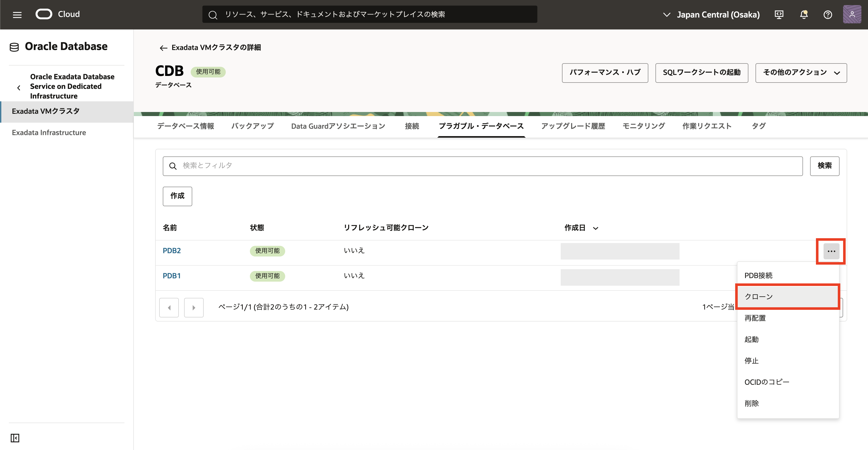Go back via Exadata VMクラスタの詳細 arrow
The image size is (868, 450).
tap(164, 48)
